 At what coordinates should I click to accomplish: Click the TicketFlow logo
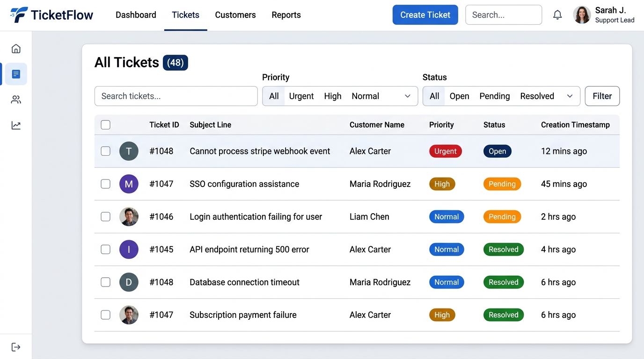tap(51, 15)
